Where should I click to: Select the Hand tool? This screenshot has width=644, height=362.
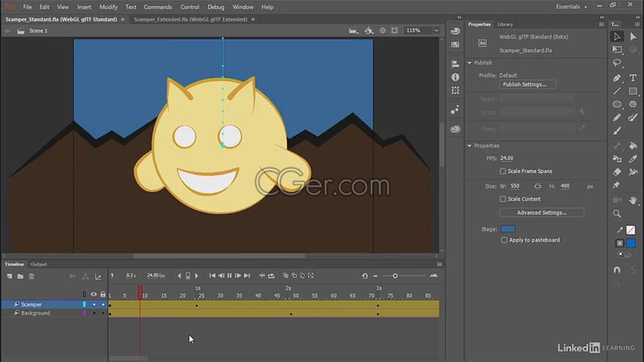(633, 200)
